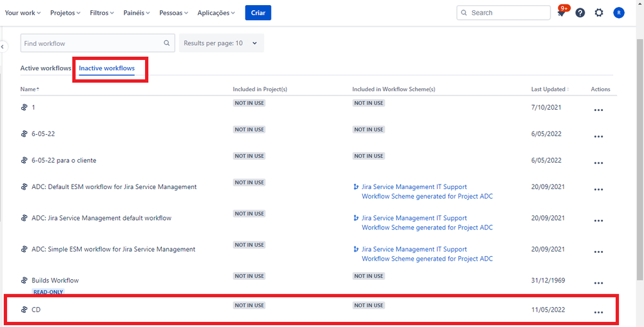
Task: Click the workflow icon beside CD
Action: coord(24,310)
